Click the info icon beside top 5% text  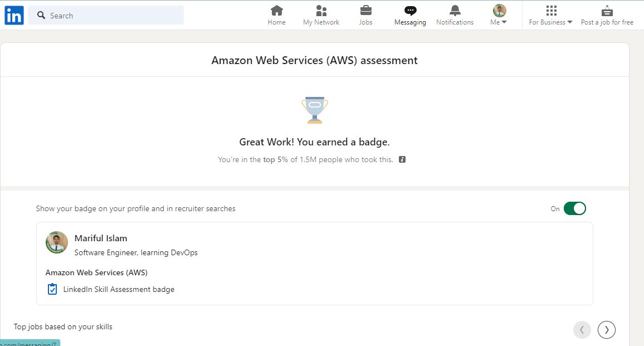pos(402,159)
